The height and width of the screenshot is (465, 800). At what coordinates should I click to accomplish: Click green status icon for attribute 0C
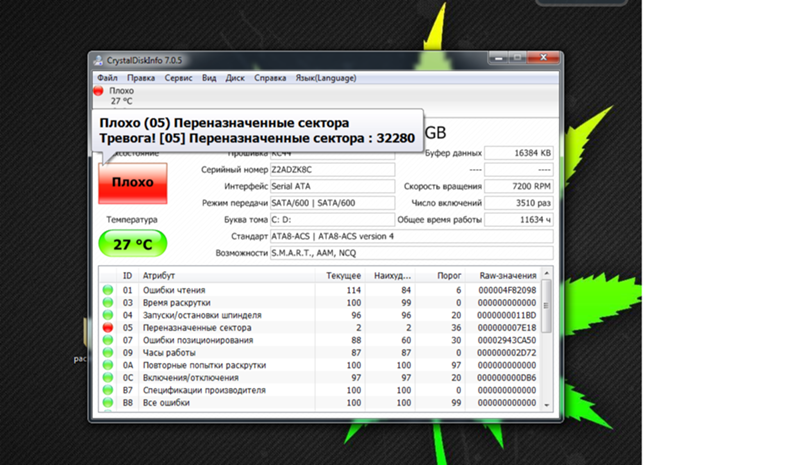coord(108,377)
